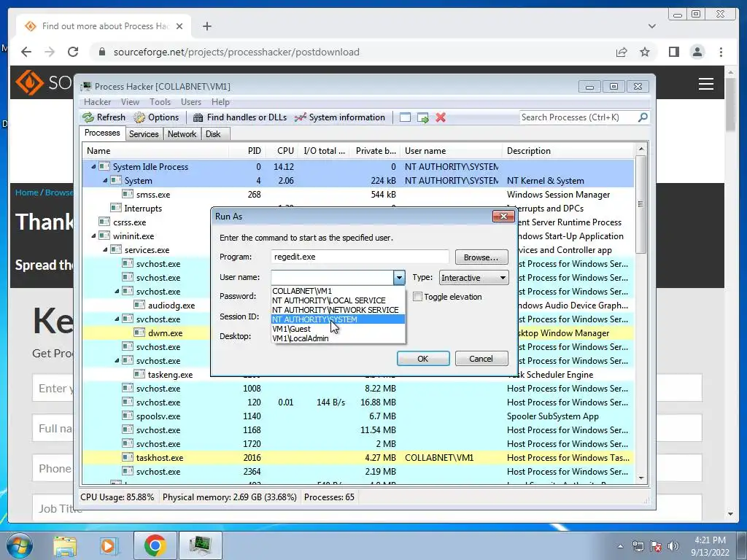Click the find window toolbar icon
Viewport: 747px width, 560px height.
tap(405, 117)
